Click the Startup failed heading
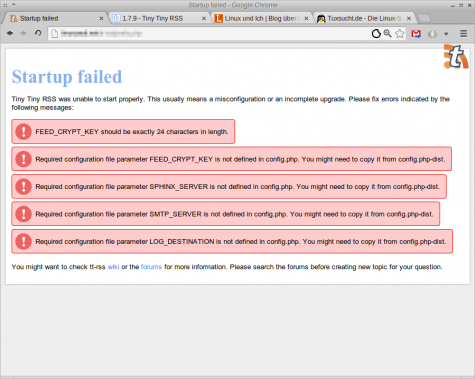 [x=67, y=77]
